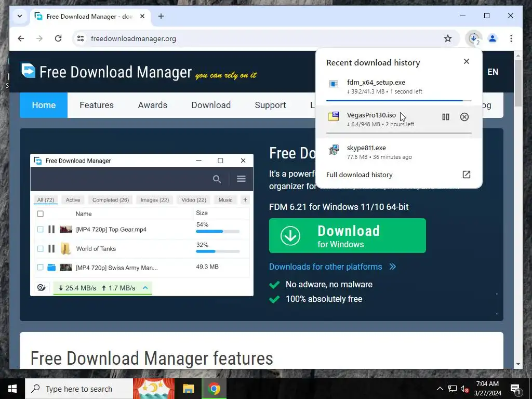532x399 pixels.
Task: Click the World of Tanks 32% progress bar
Action: 218,251
